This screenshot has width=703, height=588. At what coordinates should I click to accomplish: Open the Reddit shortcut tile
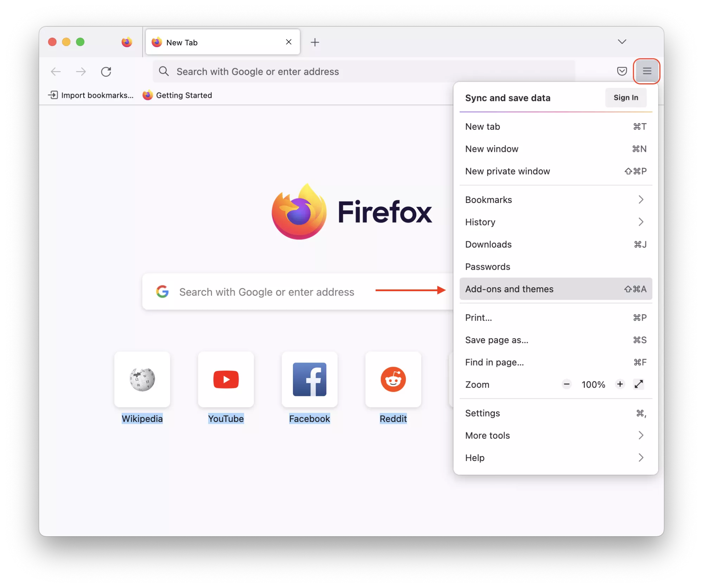pos(393,379)
